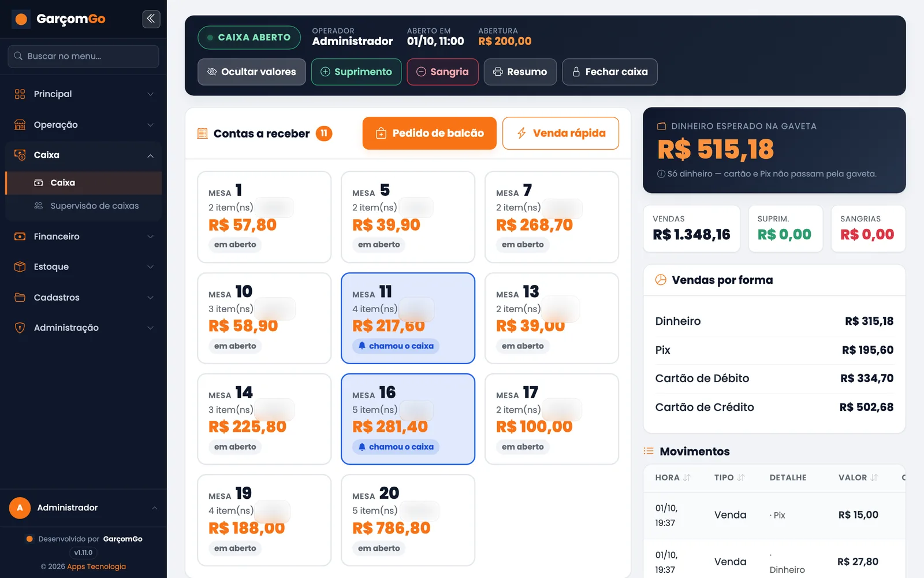Focus the Buscar no menu search field

(x=84, y=56)
